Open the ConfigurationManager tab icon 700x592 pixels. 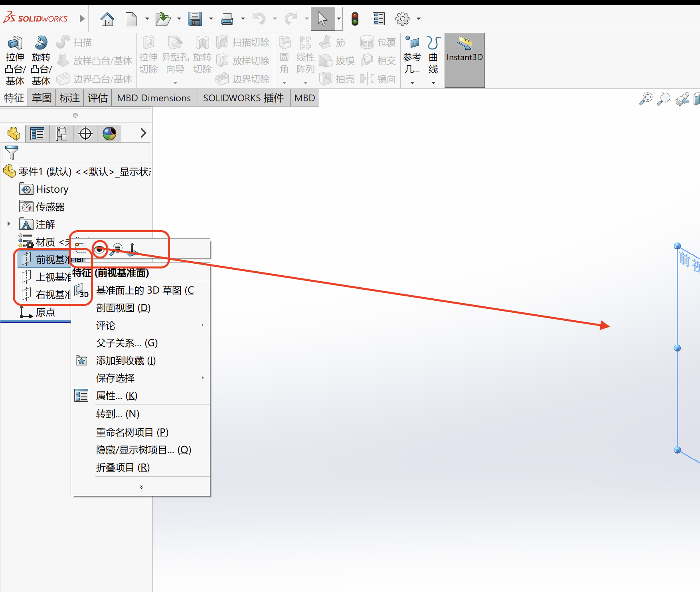click(x=61, y=134)
